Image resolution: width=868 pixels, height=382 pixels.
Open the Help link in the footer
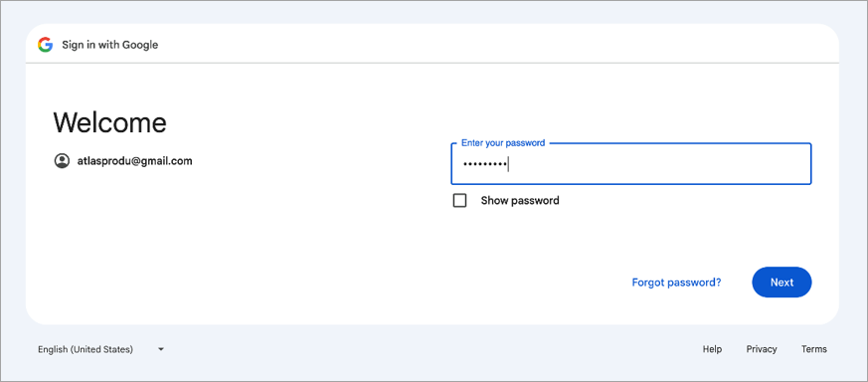pyautogui.click(x=712, y=349)
